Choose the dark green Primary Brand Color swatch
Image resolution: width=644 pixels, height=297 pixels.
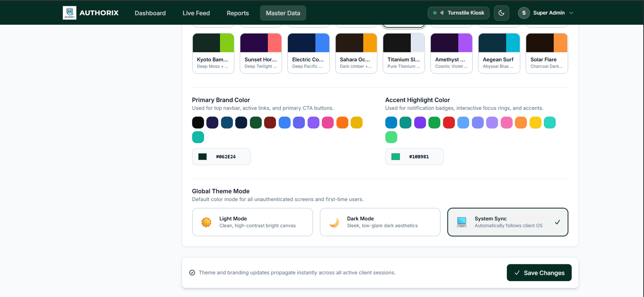(256, 123)
